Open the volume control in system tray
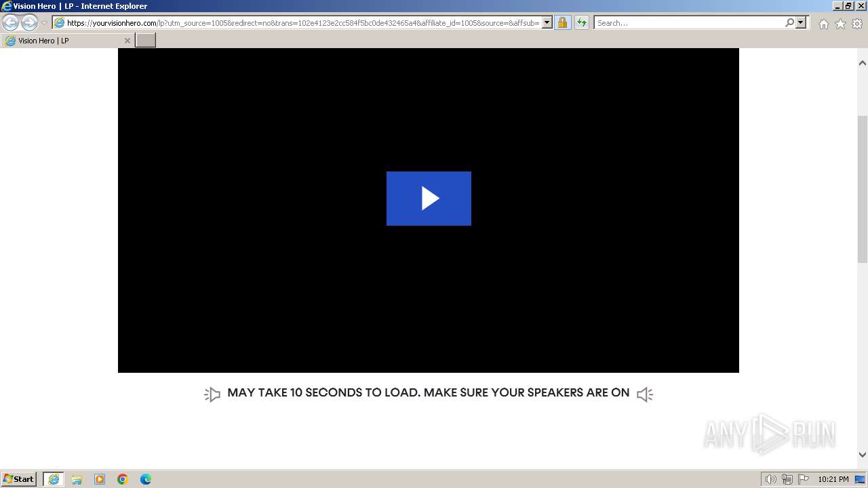Screen dimensions: 868x488 770,479
